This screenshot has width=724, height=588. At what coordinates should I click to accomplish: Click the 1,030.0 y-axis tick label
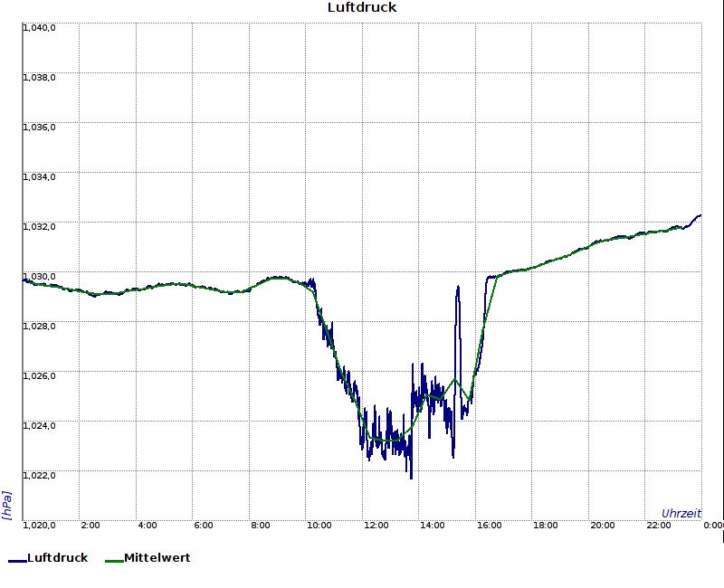coord(40,277)
